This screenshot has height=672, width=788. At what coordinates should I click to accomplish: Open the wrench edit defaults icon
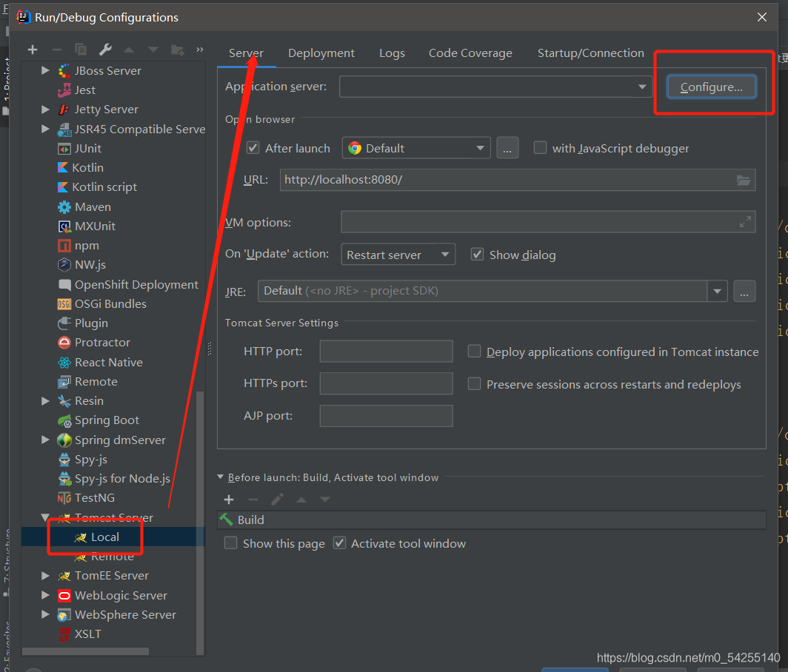pos(105,50)
